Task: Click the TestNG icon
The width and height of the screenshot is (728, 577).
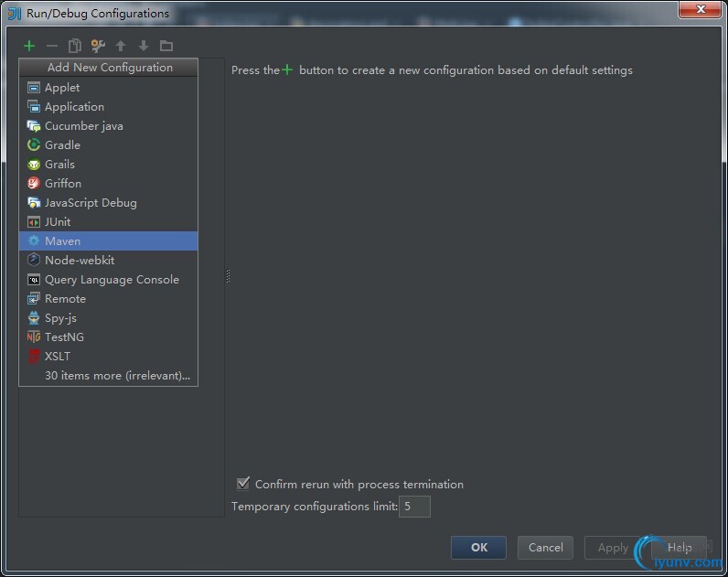Action: (34, 337)
